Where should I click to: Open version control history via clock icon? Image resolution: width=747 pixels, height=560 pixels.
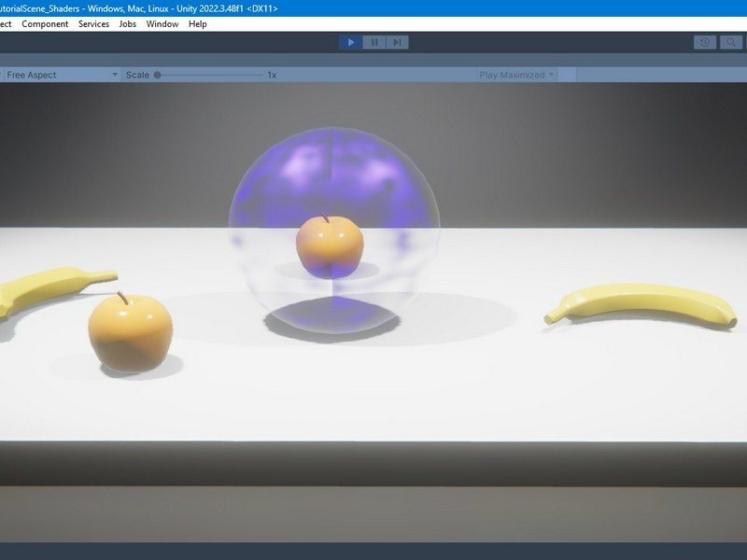point(707,41)
